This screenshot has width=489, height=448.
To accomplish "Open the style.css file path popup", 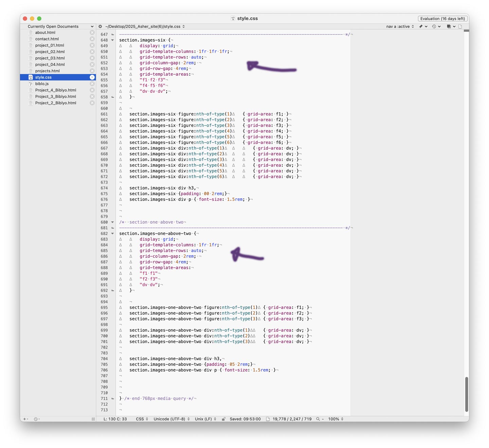I will pos(145,26).
